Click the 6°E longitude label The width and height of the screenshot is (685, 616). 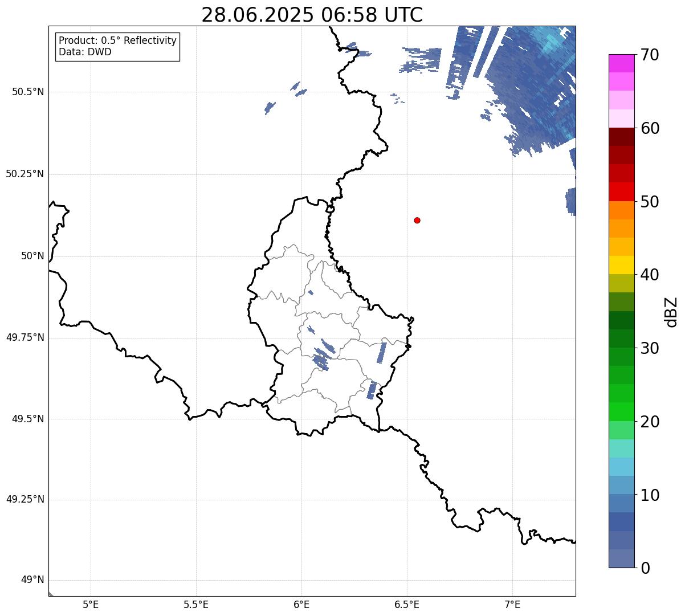(x=301, y=604)
